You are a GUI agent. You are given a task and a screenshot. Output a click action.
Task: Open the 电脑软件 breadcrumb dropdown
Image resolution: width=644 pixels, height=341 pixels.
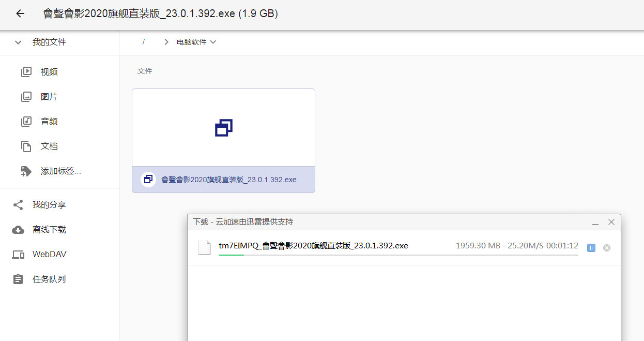click(196, 42)
